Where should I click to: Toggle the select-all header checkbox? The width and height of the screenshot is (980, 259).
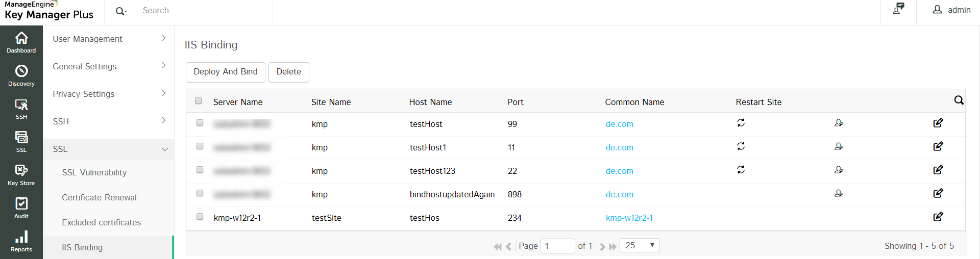[x=199, y=101]
